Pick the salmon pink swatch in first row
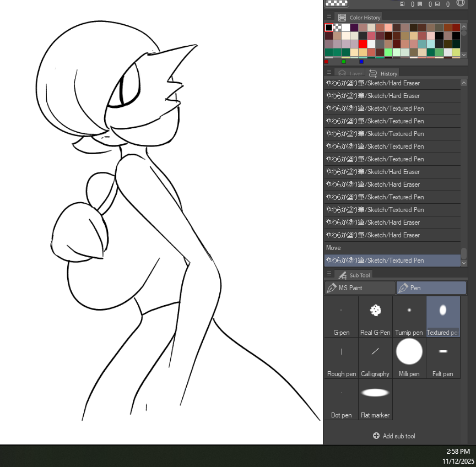Image resolution: width=476 pixels, height=467 pixels. click(388, 28)
